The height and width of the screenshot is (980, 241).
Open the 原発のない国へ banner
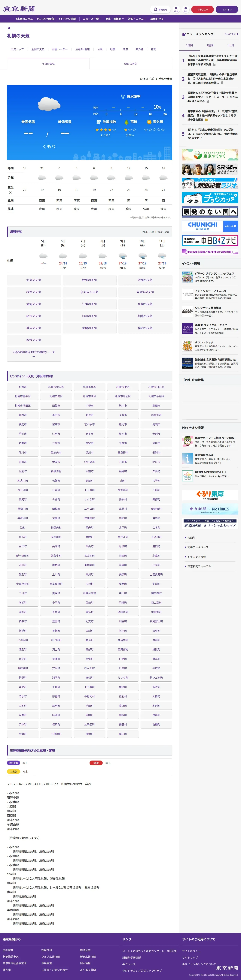210,212
